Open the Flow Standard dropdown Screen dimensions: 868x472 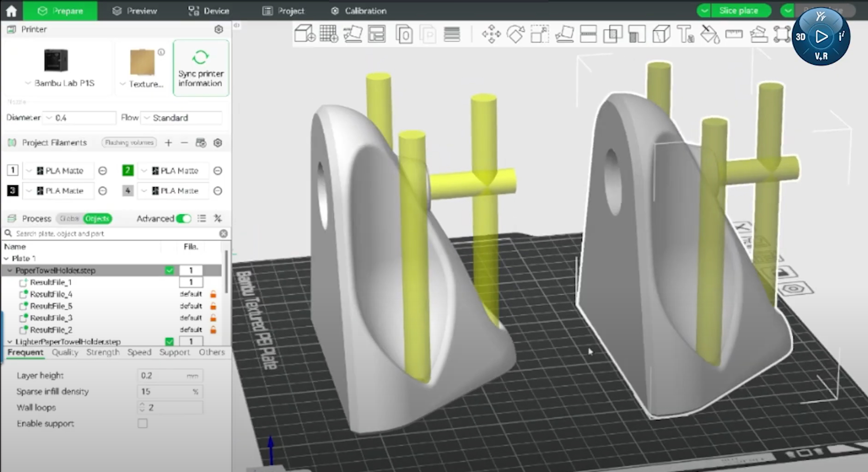coord(181,118)
